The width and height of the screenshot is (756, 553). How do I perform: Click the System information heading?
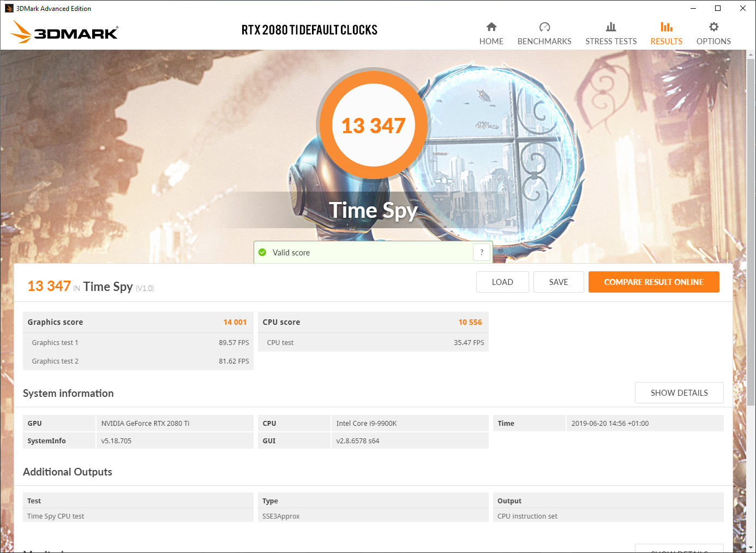click(68, 393)
